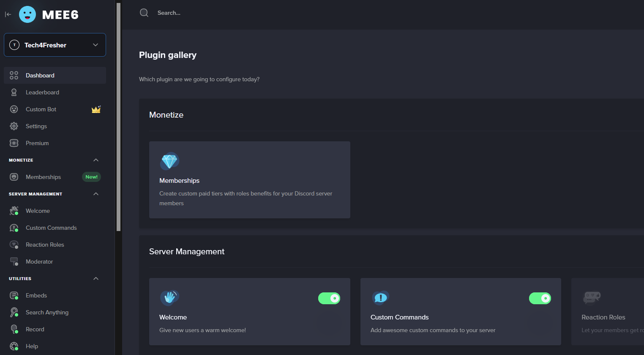This screenshot has width=644, height=355.
Task: Collapse the sidebar with the arrow icon
Action: (8, 14)
